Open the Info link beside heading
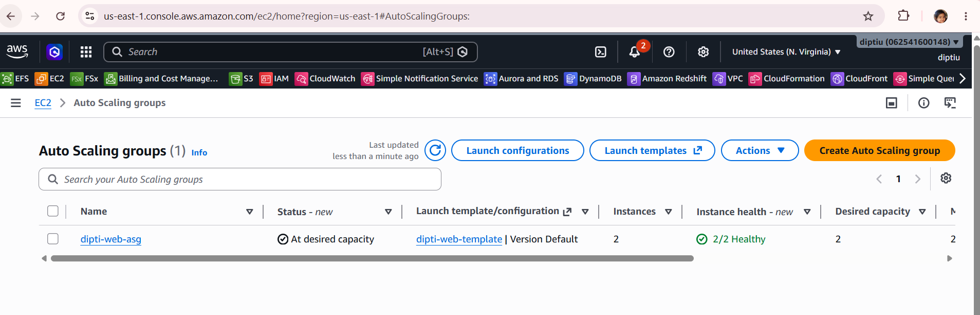This screenshot has height=315, width=980. [x=199, y=152]
